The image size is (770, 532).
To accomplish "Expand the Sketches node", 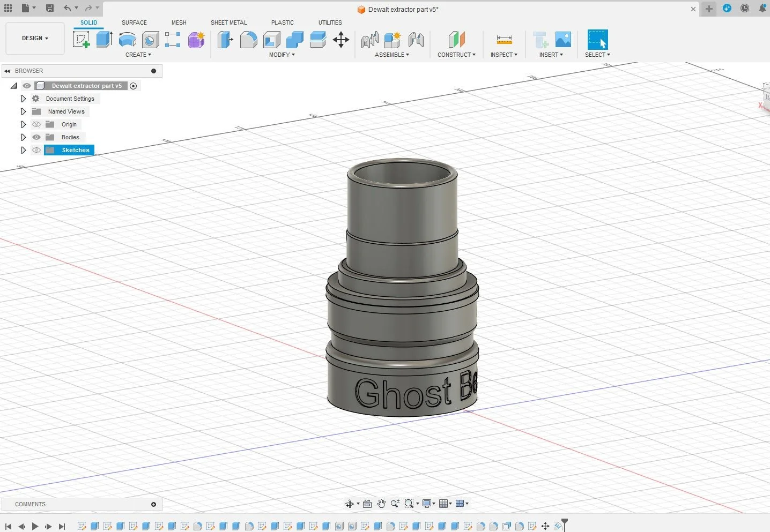I will point(23,150).
